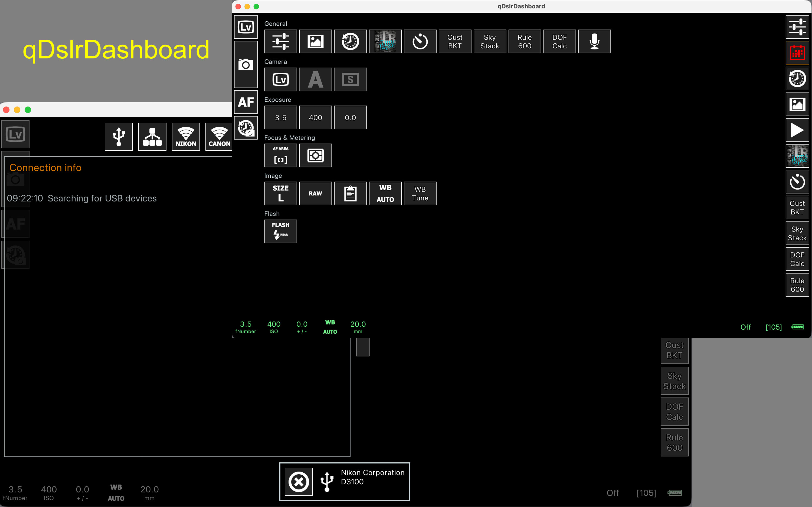Click the WB Tune button

[x=420, y=194]
